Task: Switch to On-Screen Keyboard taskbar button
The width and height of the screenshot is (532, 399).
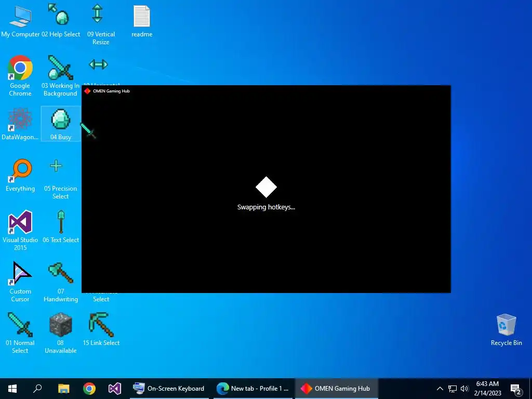Action: (169, 389)
